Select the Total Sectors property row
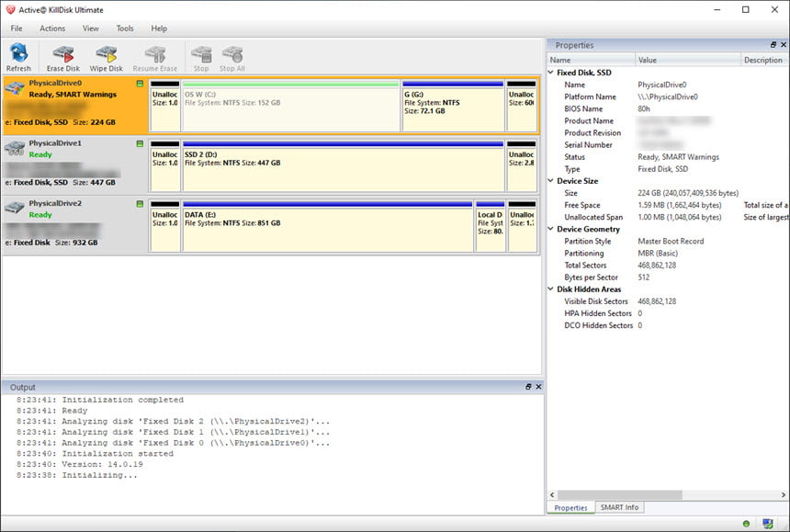 (x=668, y=266)
